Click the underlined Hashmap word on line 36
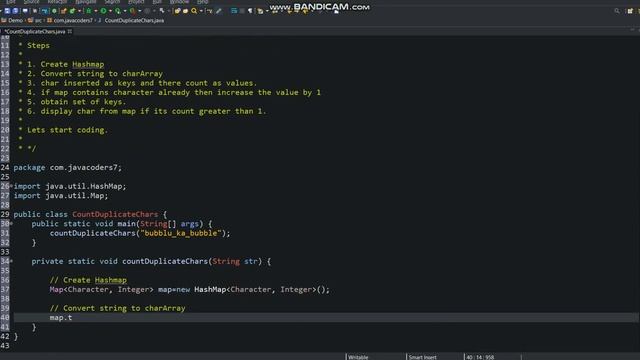Screen dimensions: 640x360 111,280
